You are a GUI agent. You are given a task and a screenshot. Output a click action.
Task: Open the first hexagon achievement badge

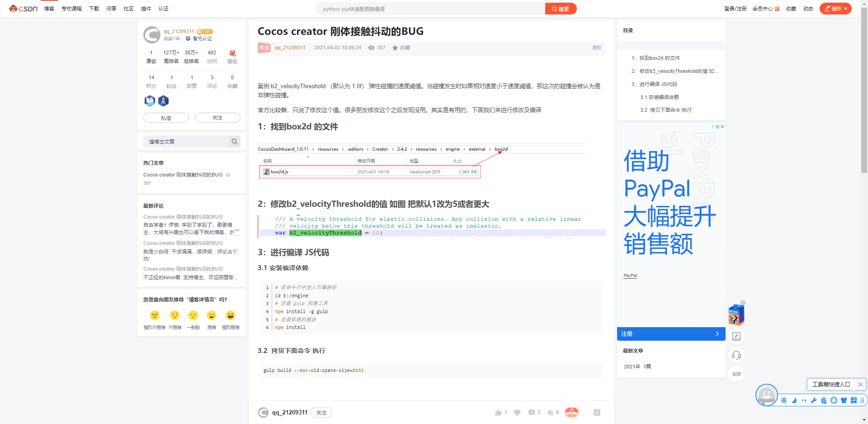150,100
